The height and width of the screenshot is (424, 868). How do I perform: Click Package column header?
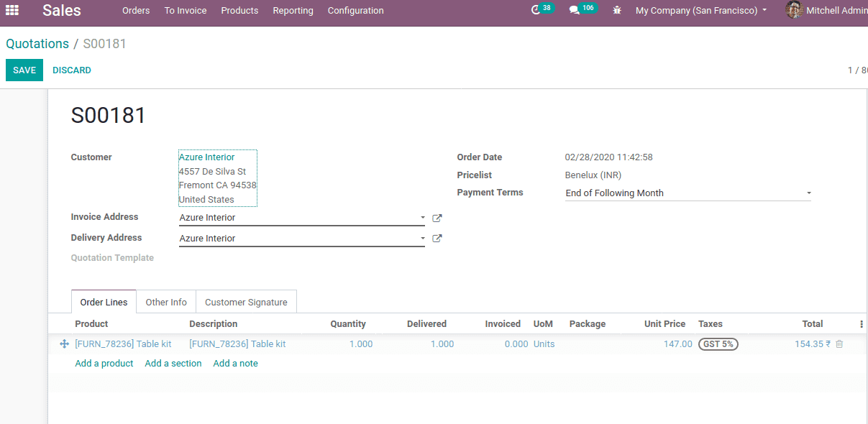click(x=588, y=324)
